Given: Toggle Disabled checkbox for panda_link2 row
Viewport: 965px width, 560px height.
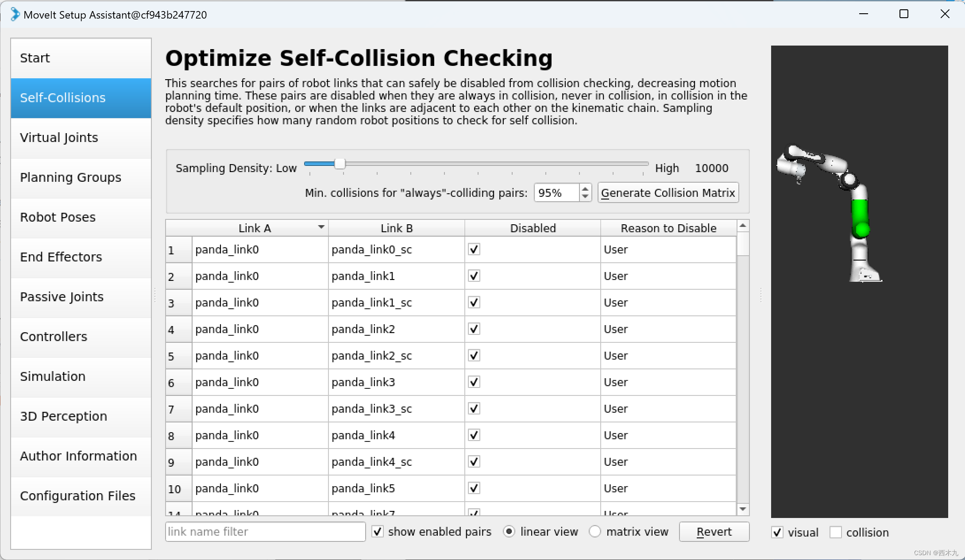Looking at the screenshot, I should 474,329.
